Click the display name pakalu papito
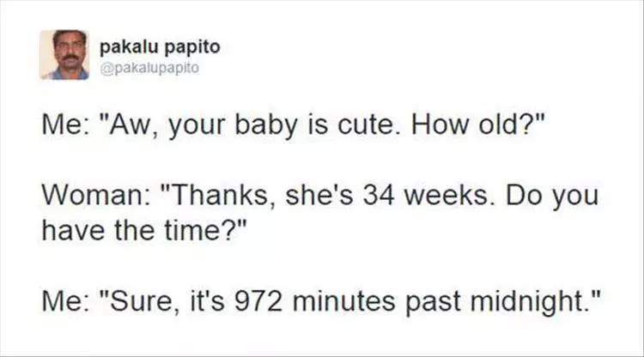The image size is (644, 357). coord(161,47)
